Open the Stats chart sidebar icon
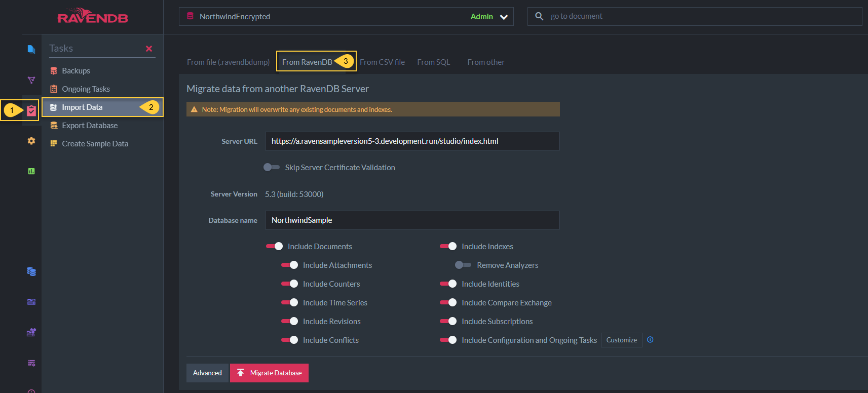The width and height of the screenshot is (868, 393). (31, 171)
